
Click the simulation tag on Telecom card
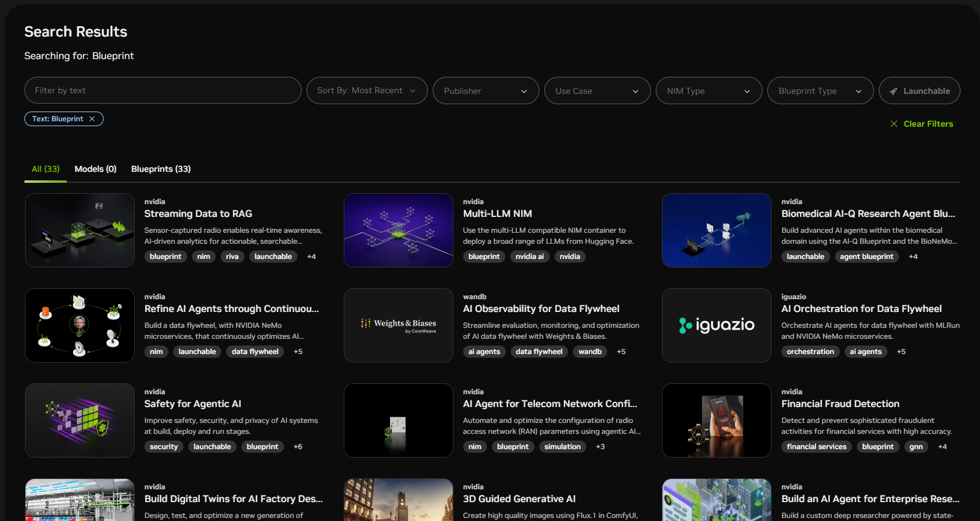pos(563,447)
